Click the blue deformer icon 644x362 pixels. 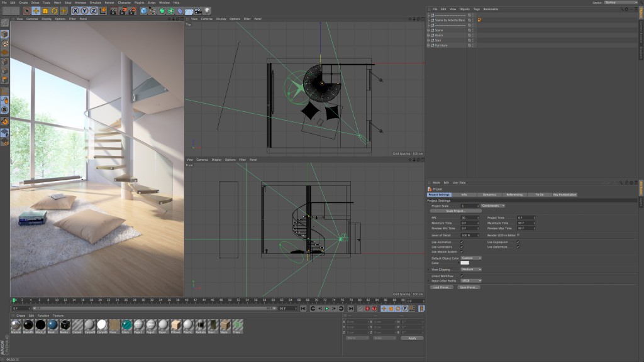click(180, 11)
